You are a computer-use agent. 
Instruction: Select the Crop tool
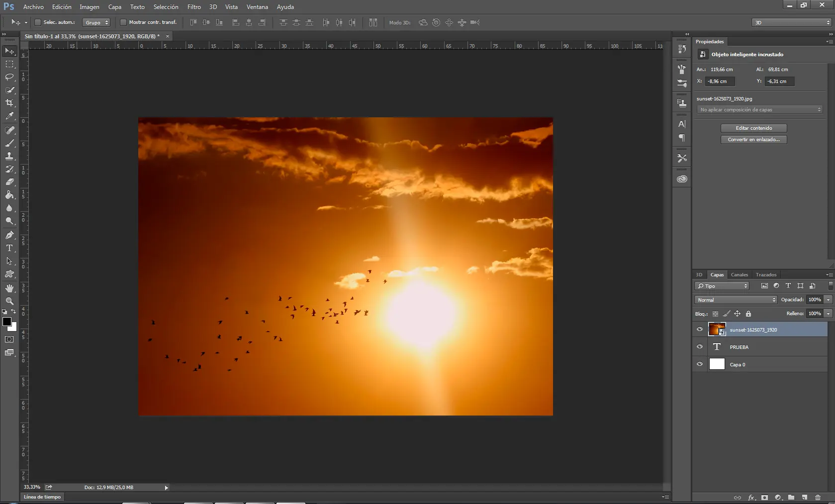click(x=9, y=103)
